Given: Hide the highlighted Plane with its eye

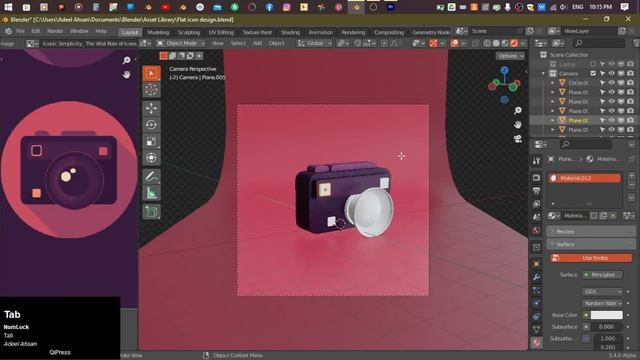Looking at the screenshot, I should (611, 120).
